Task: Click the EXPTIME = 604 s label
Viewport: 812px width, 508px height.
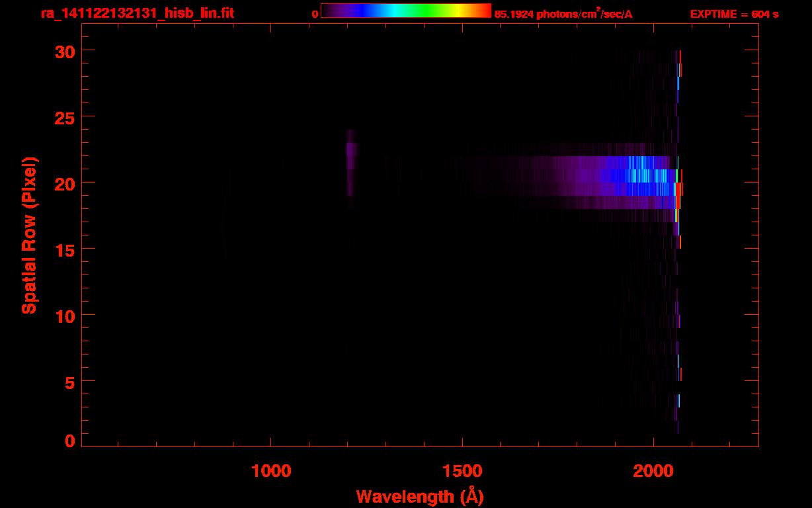Action: click(x=734, y=14)
